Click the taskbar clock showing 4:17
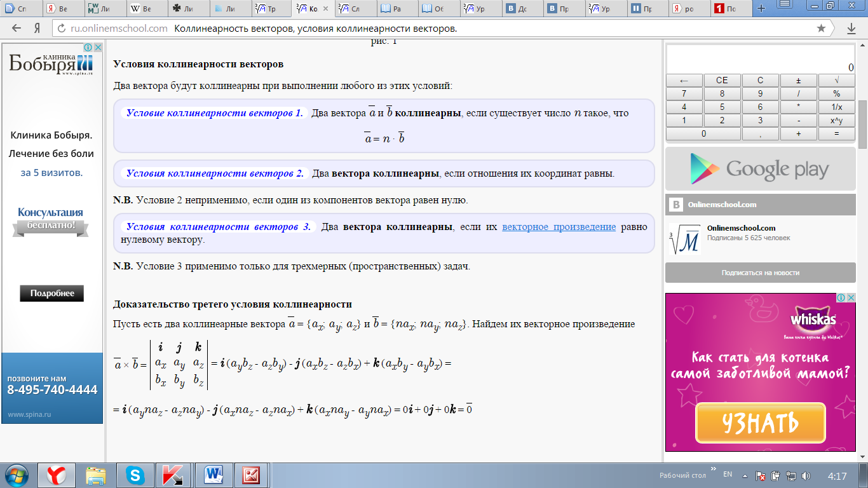The width and height of the screenshot is (868, 488). point(837,476)
